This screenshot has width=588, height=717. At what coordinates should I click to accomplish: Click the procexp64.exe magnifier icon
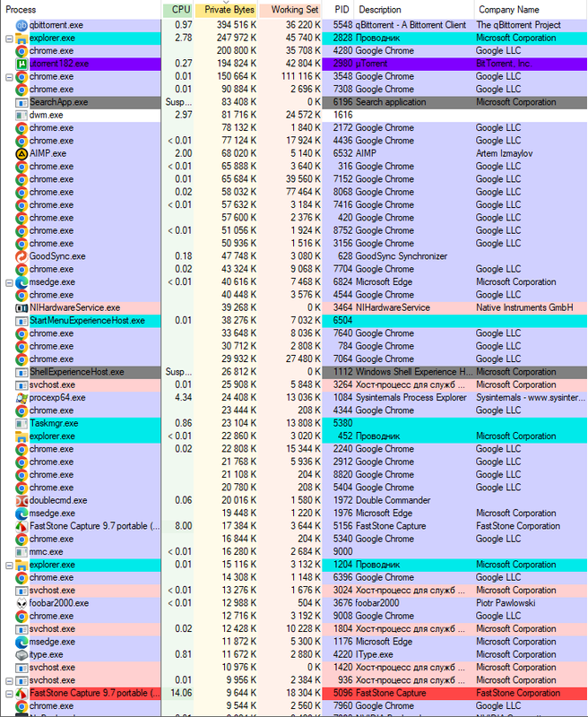(x=22, y=398)
